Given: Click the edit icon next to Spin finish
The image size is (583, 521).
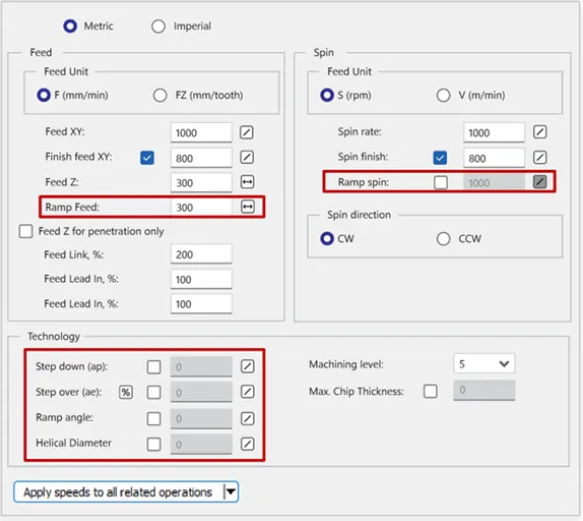Looking at the screenshot, I should coord(540,157).
